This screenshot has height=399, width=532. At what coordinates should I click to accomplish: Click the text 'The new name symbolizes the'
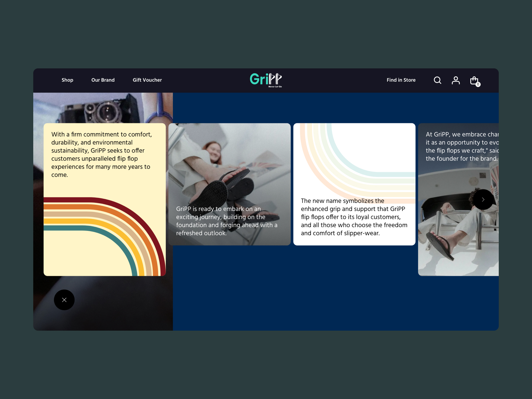coord(342,201)
